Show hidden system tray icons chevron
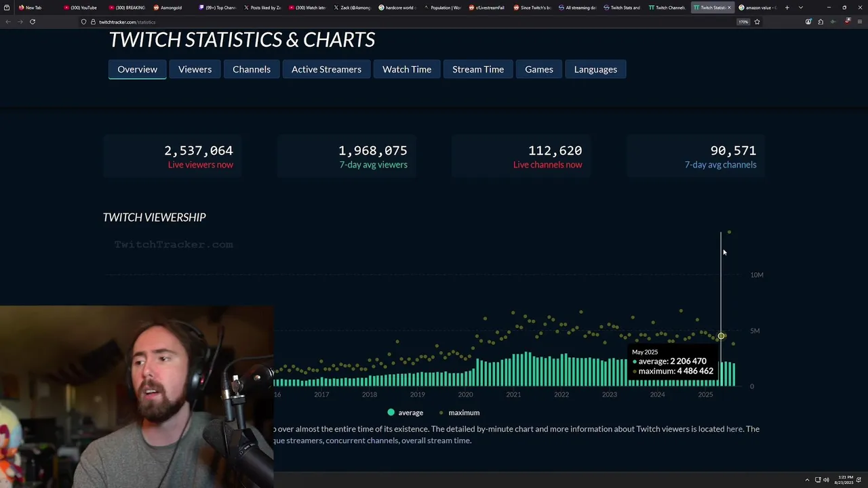This screenshot has height=488, width=868. pos(807,480)
